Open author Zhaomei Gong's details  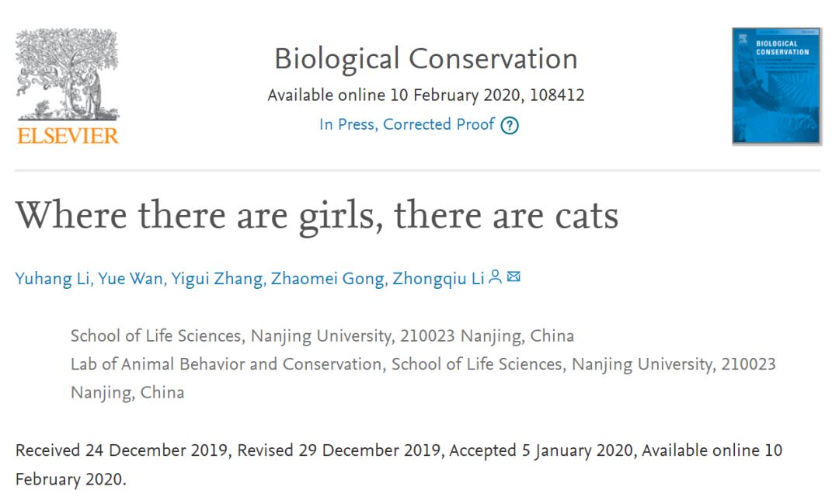328,279
